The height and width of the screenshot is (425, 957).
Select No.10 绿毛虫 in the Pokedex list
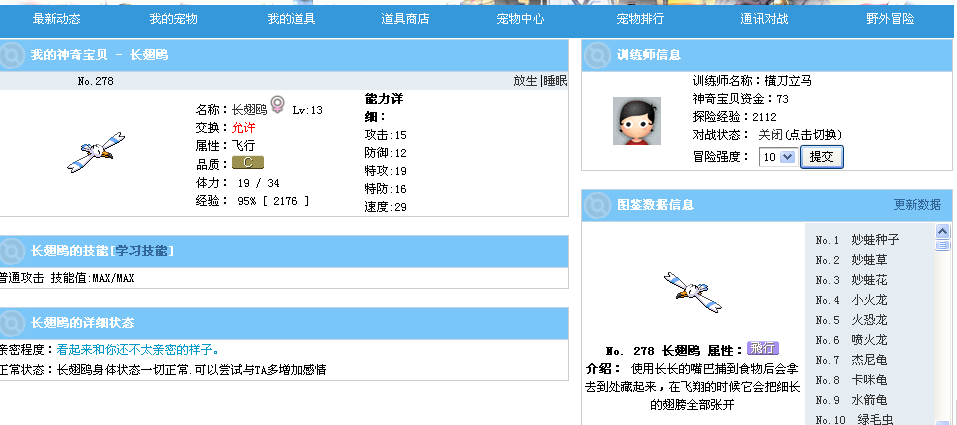coord(854,420)
